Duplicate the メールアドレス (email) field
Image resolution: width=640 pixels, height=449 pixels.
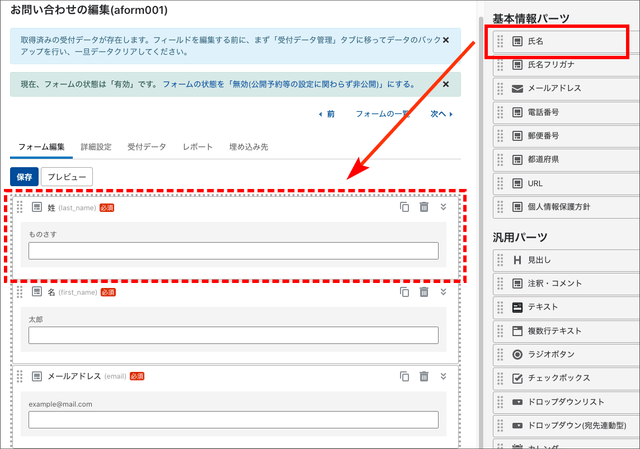[x=404, y=376]
